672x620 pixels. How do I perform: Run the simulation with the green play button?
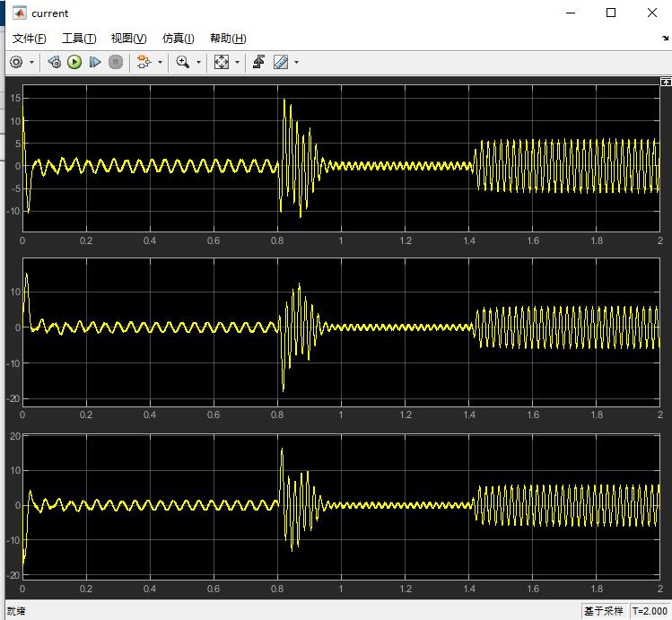click(x=74, y=62)
